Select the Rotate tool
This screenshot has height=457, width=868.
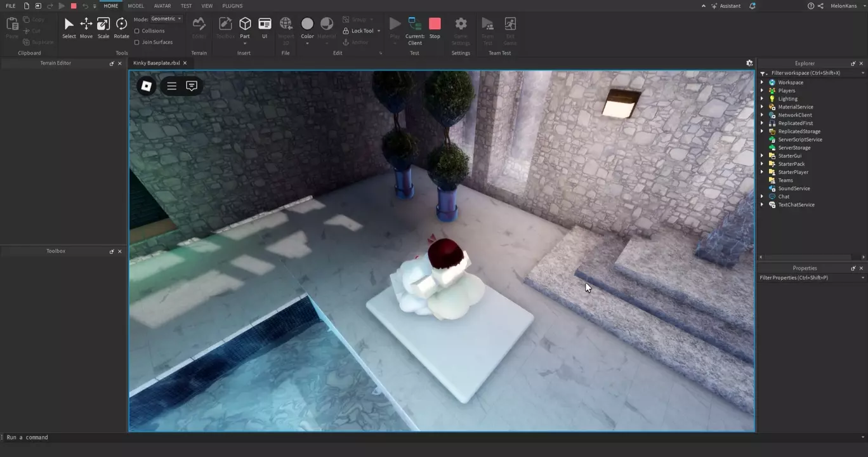[121, 27]
